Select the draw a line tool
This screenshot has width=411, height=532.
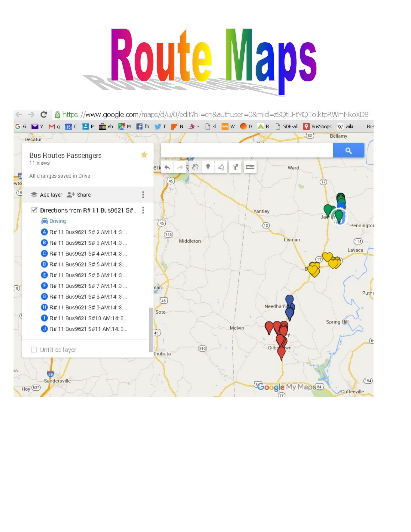(221, 167)
